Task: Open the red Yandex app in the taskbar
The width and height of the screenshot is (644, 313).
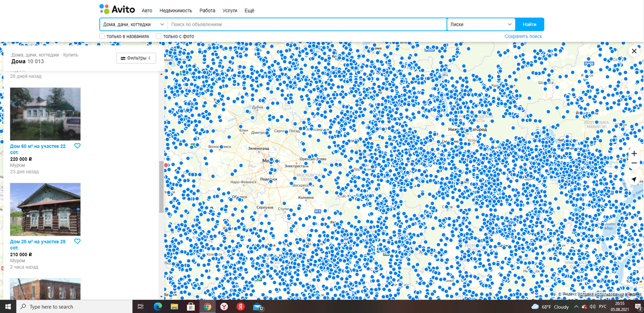Action: coord(241,307)
